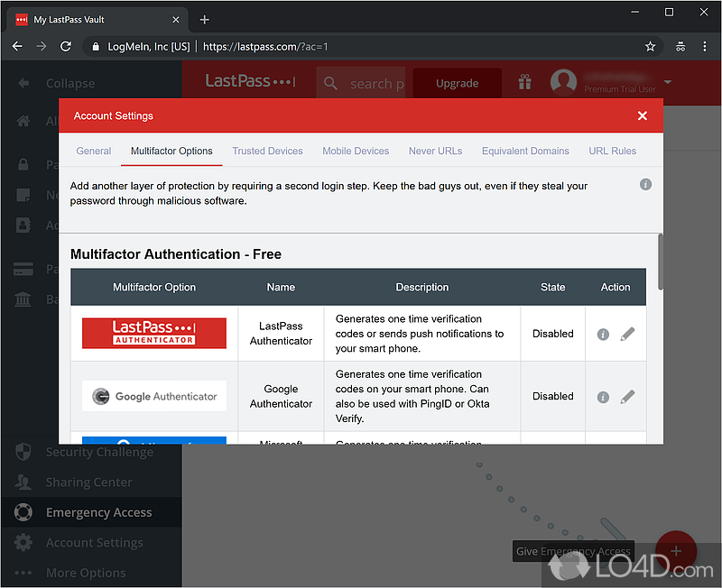Click the State column header

552,287
